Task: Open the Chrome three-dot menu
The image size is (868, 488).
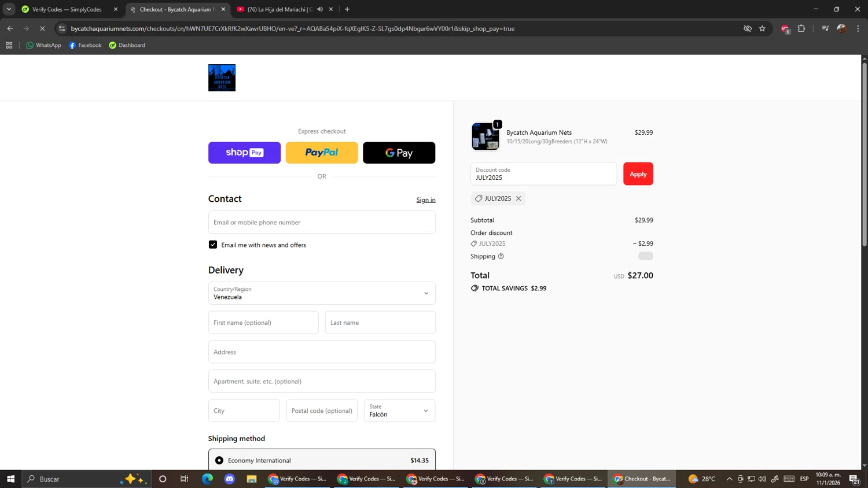Action: (858, 28)
